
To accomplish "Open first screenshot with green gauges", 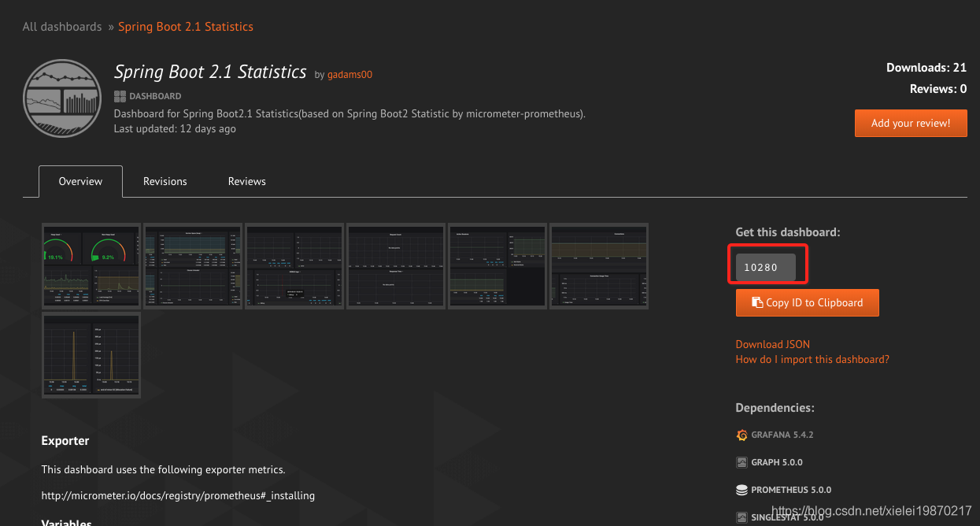I will click(x=91, y=265).
